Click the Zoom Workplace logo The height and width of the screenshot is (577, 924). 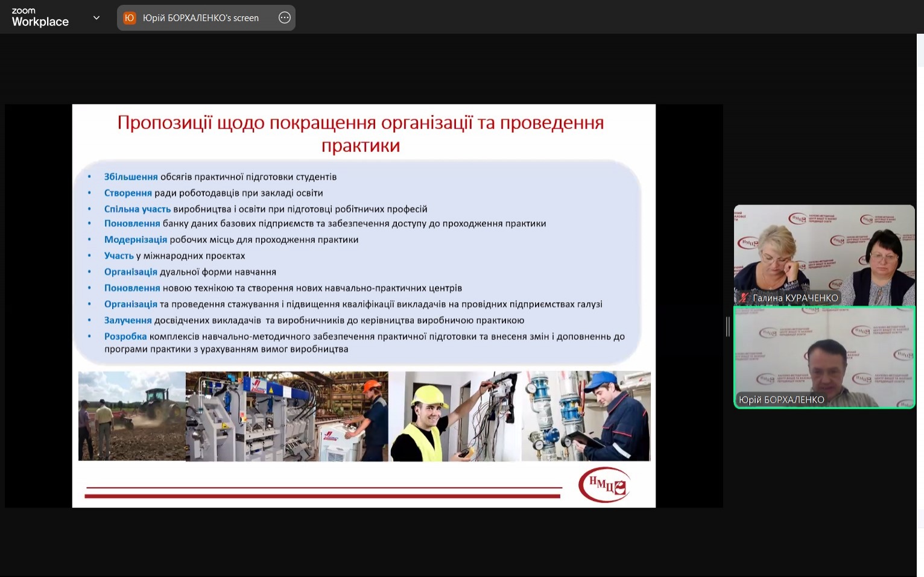click(x=40, y=18)
